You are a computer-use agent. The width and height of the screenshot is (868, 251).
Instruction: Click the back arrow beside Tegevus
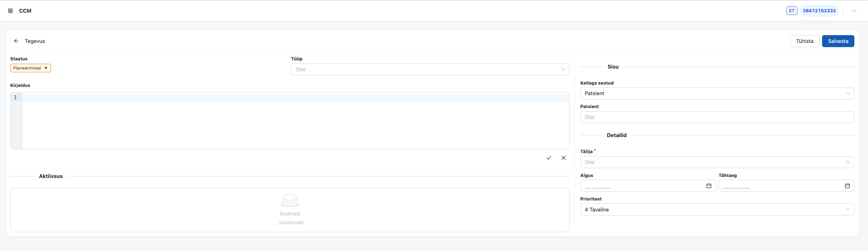pos(16,41)
